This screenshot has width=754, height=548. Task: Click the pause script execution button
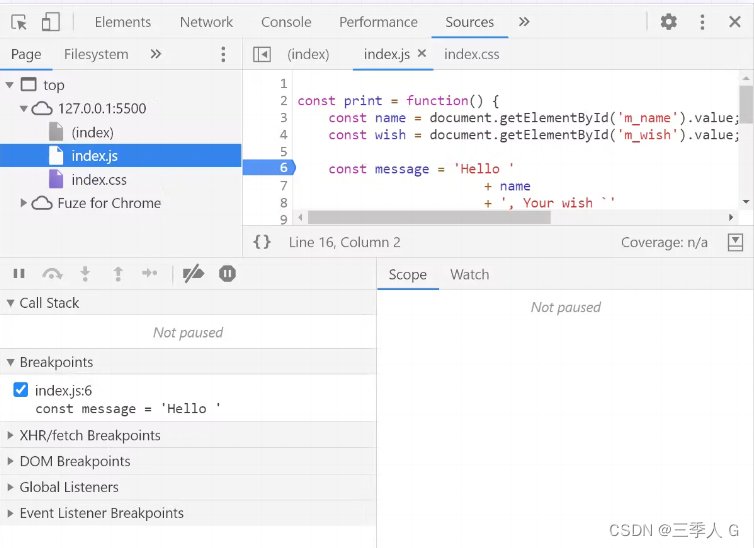(19, 274)
